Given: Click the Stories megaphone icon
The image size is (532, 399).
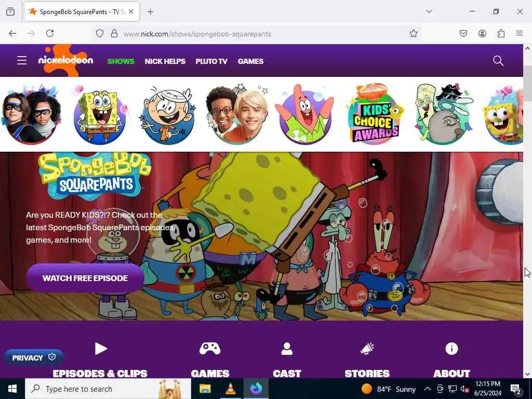Looking at the screenshot, I should (367, 349).
